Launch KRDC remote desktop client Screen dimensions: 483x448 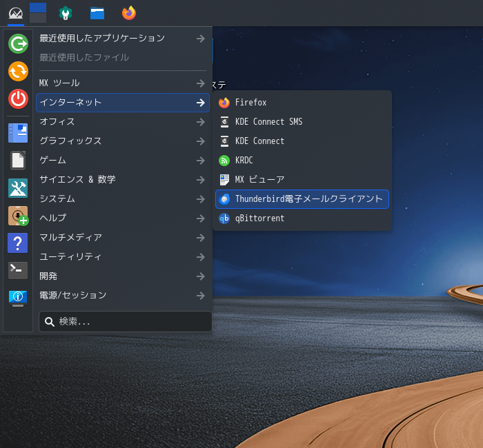(x=302, y=161)
